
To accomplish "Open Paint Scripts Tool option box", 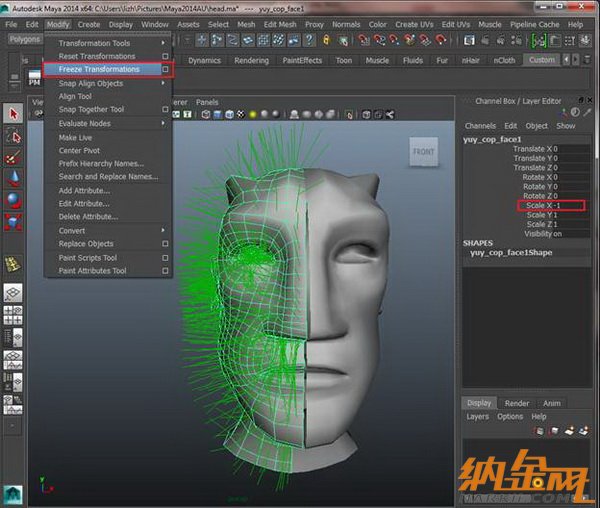I will click(x=165, y=258).
